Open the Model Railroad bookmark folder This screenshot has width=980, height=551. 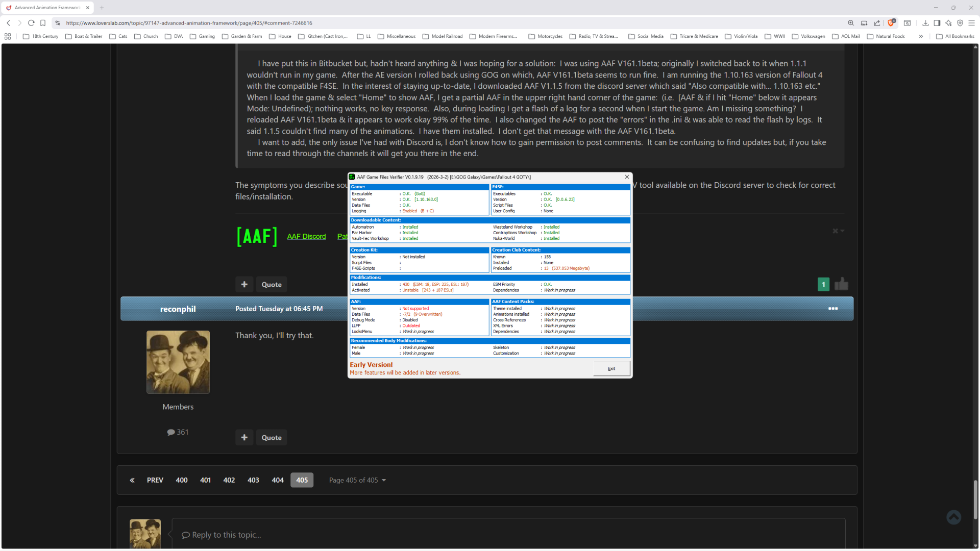click(443, 36)
